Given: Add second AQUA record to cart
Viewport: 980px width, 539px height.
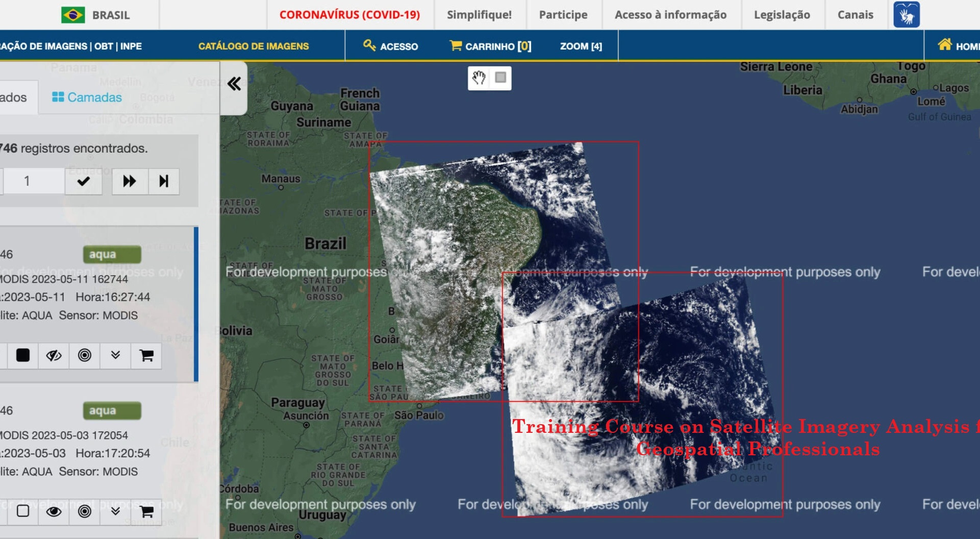Looking at the screenshot, I should pos(146,511).
